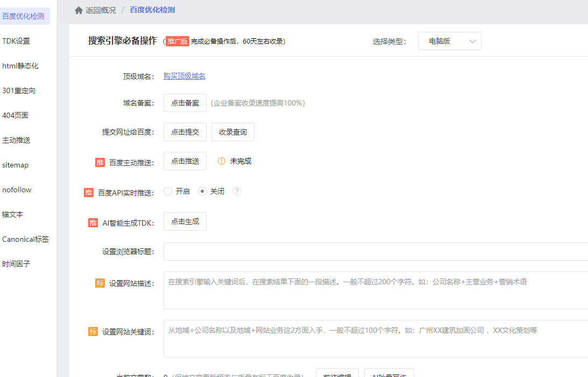Click the 点击生成 button

click(x=185, y=221)
